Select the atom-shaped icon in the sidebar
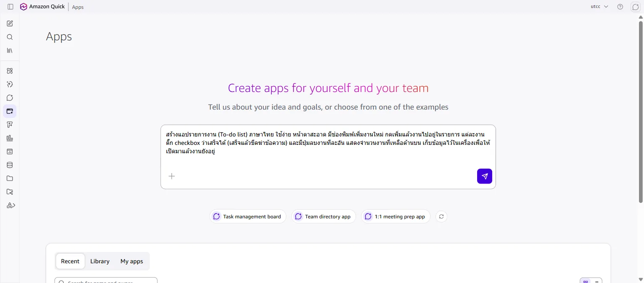This screenshot has height=283, width=644. click(10, 71)
